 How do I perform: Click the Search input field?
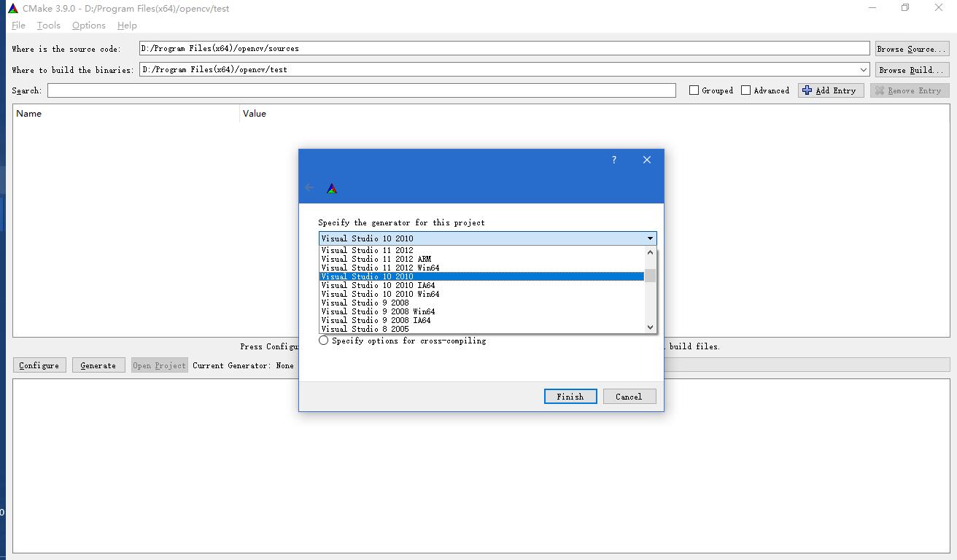[362, 90]
